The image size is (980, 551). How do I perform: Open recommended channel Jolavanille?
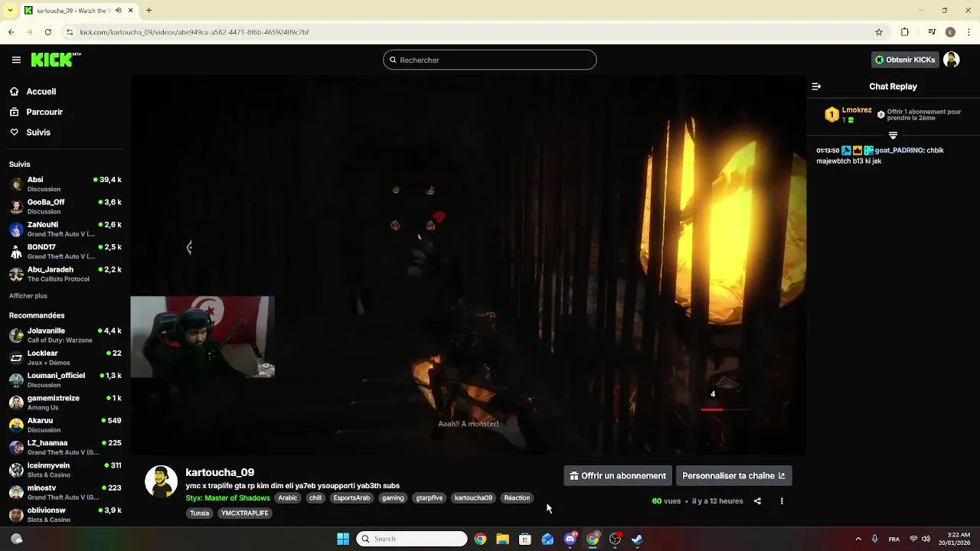(x=64, y=335)
